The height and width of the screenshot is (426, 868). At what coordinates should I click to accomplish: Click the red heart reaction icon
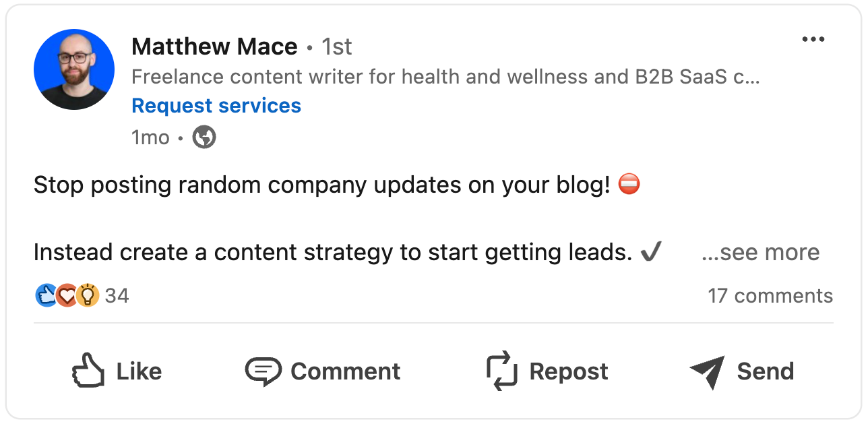pos(66,295)
